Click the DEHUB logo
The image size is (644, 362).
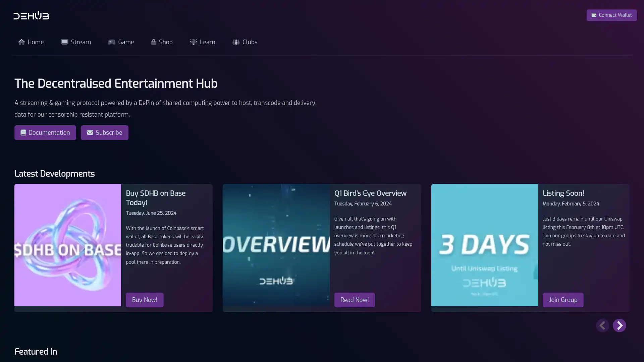[31, 15]
